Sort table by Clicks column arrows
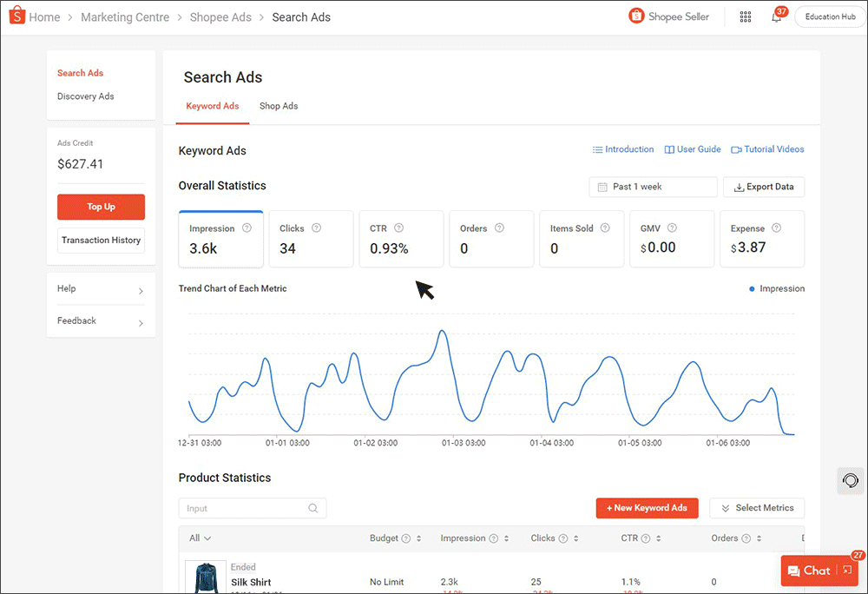868x594 pixels. point(576,538)
